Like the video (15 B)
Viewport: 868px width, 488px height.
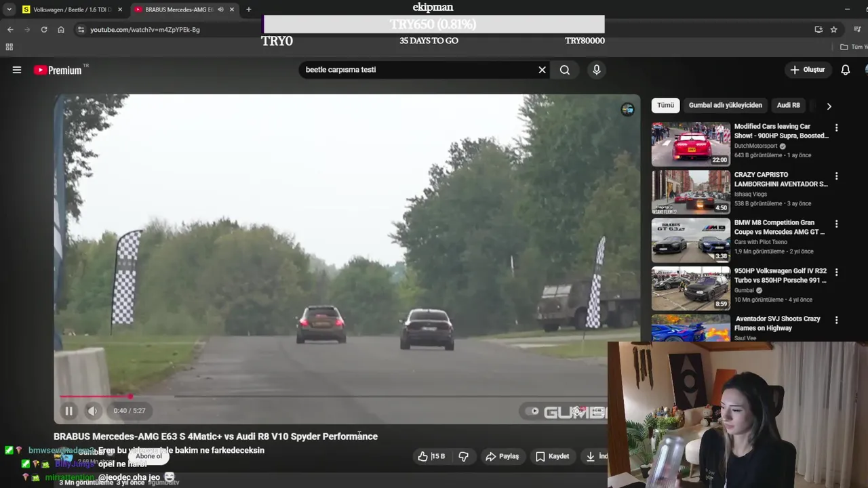pyautogui.click(x=432, y=456)
